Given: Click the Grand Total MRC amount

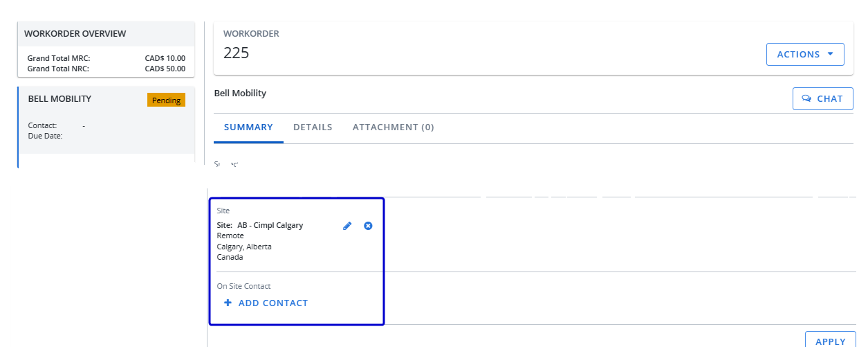Looking at the screenshot, I should [x=165, y=59].
